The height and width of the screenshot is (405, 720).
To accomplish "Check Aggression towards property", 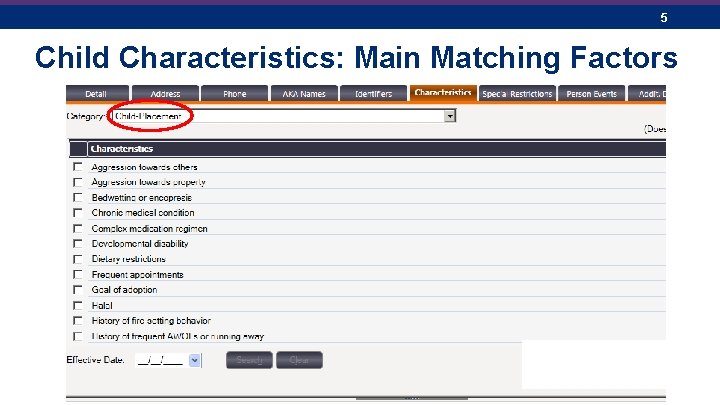I will pos(78,182).
